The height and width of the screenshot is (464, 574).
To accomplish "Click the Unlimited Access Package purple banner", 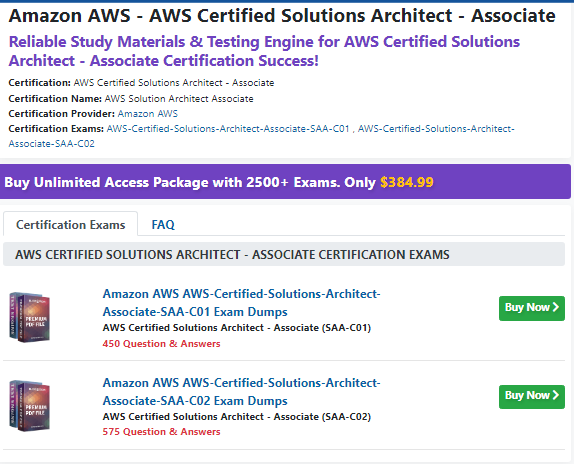I will 285,182.
